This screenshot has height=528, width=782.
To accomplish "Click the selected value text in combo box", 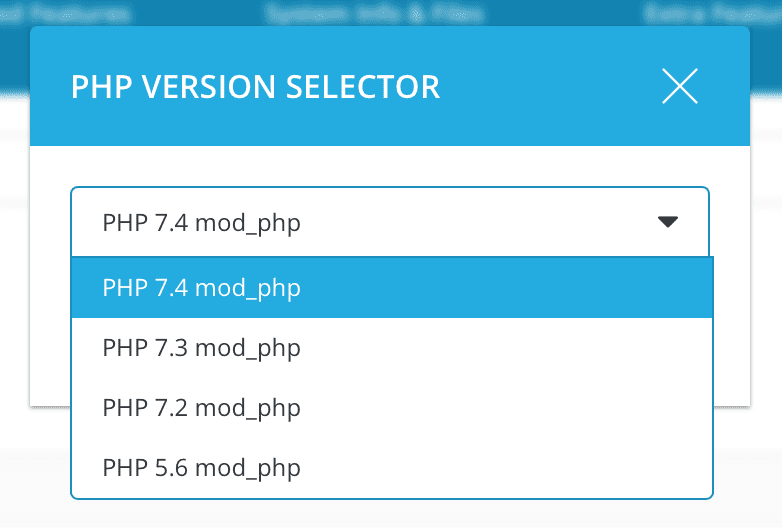I will tap(201, 222).
